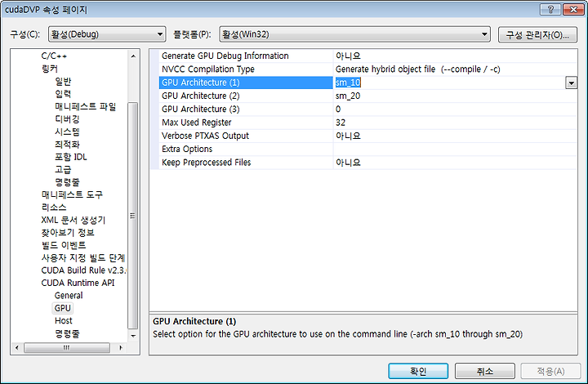Select 고급 tree item

pyautogui.click(x=63, y=169)
